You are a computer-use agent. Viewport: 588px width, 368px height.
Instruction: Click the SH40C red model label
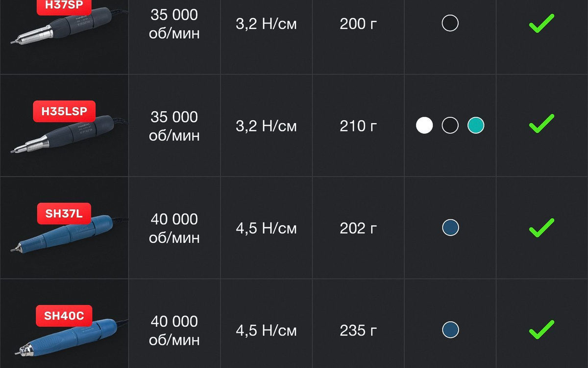pyautogui.click(x=64, y=316)
